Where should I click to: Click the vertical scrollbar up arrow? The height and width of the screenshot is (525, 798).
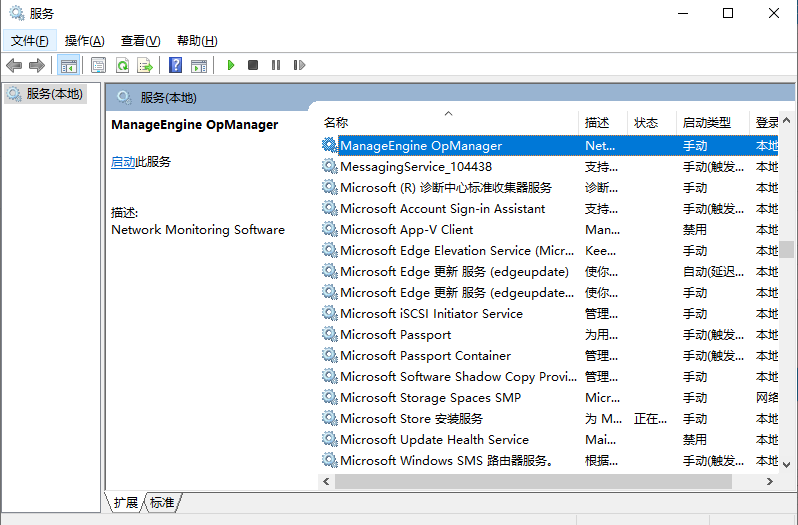coord(786,121)
